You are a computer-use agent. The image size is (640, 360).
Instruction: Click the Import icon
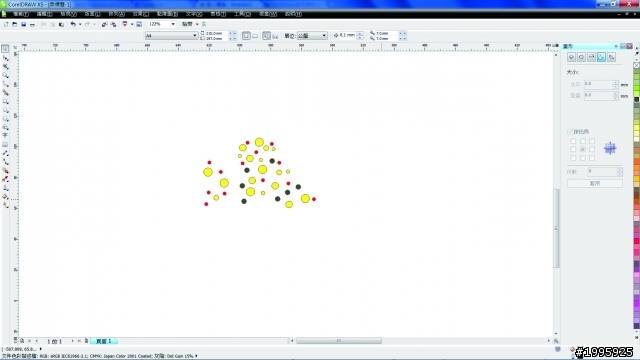[x=104, y=24]
